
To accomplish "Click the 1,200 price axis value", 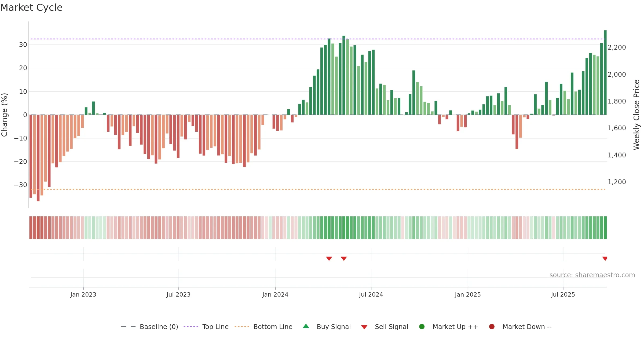I will click(617, 182).
